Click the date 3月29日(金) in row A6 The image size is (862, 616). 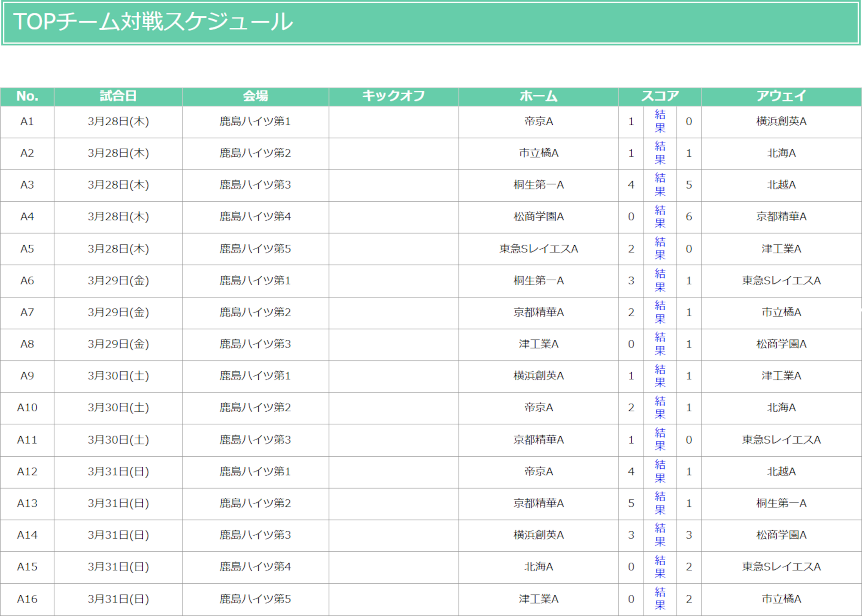[x=118, y=281]
